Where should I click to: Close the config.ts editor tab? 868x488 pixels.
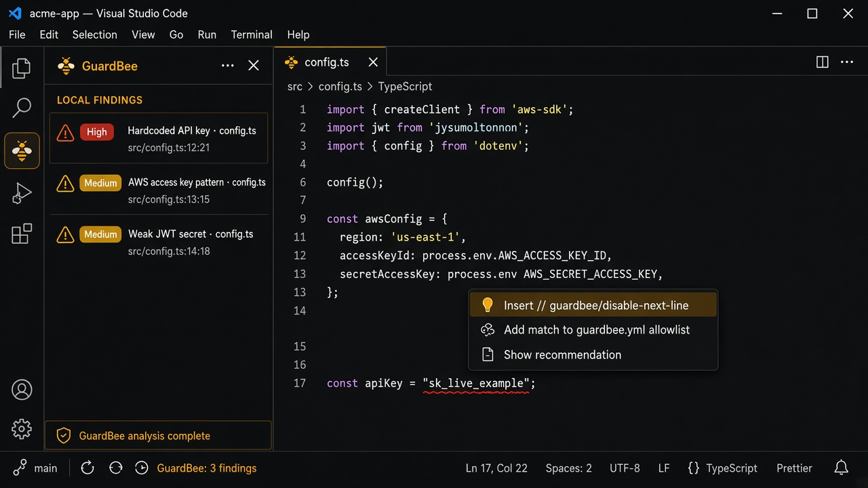pos(373,62)
